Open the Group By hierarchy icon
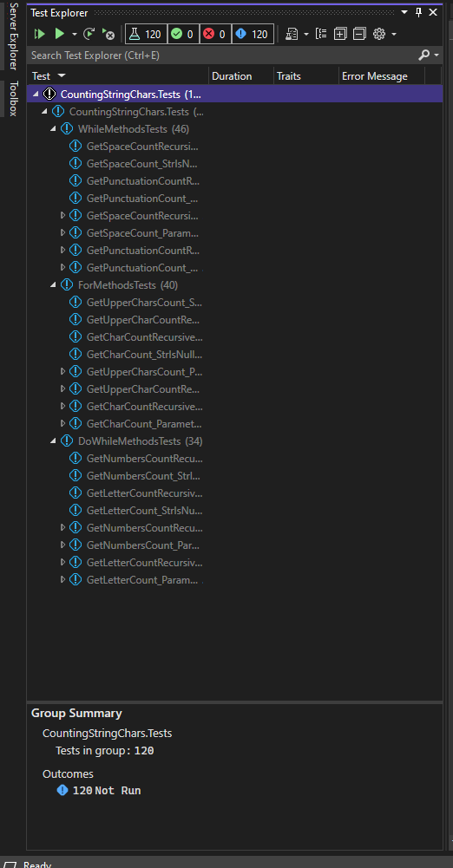Viewport: 453px width, 868px height. pyautogui.click(x=321, y=35)
